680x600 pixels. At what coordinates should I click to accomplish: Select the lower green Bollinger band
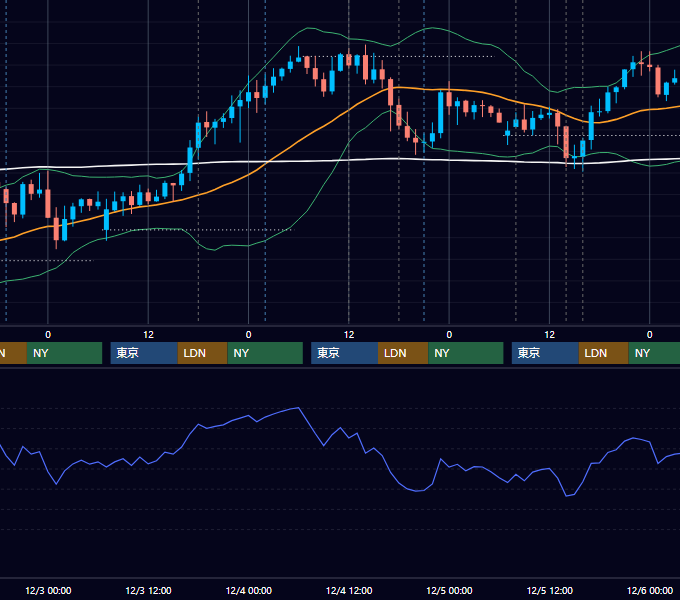click(x=323, y=186)
